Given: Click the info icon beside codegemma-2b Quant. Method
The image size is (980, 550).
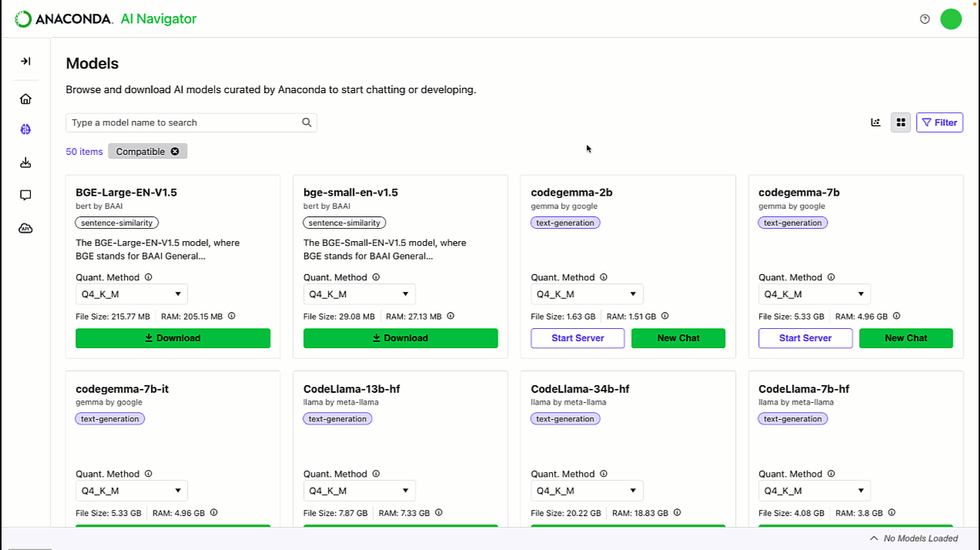Looking at the screenshot, I should tap(605, 277).
